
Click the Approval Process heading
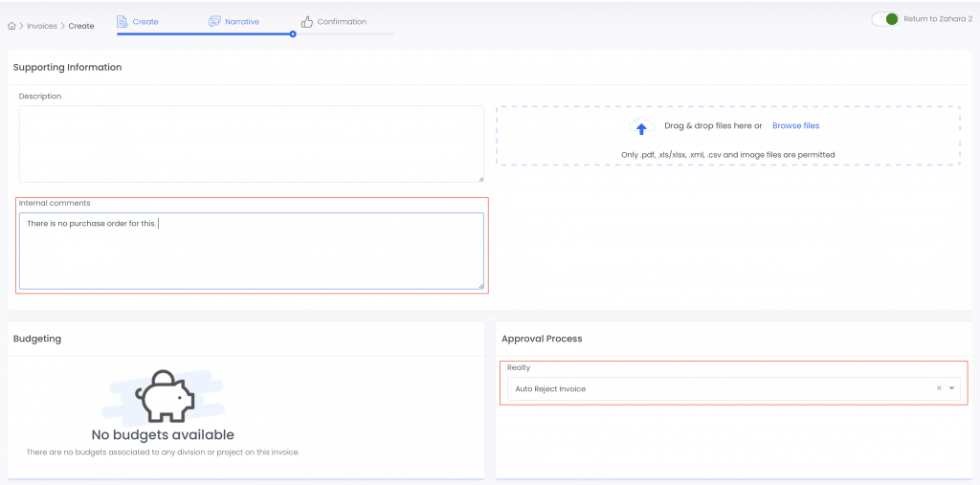tap(542, 339)
